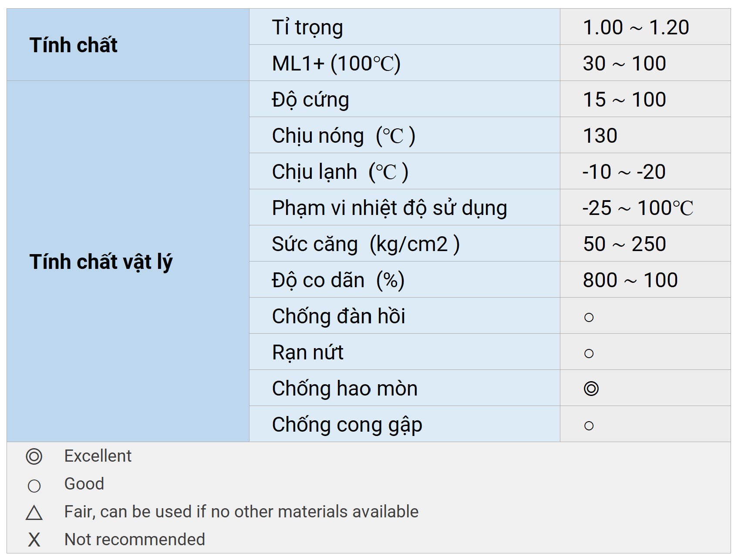Click the Fair legend description text

(x=241, y=512)
